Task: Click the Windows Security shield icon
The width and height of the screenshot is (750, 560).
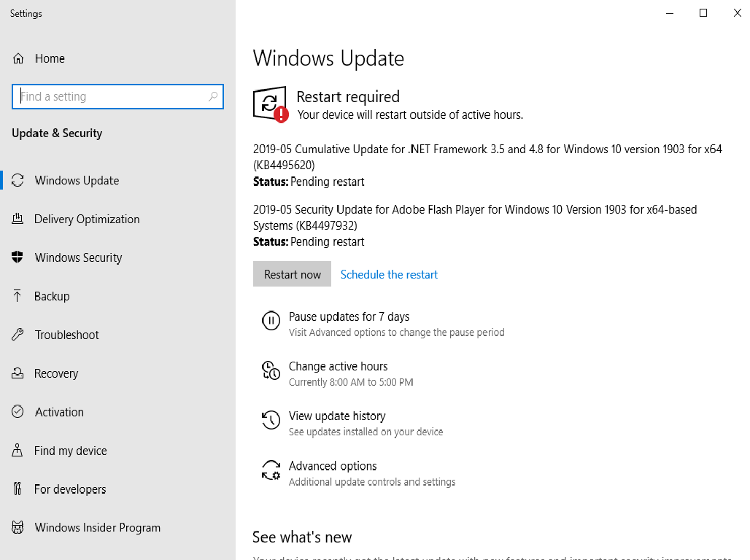Action: 18,257
